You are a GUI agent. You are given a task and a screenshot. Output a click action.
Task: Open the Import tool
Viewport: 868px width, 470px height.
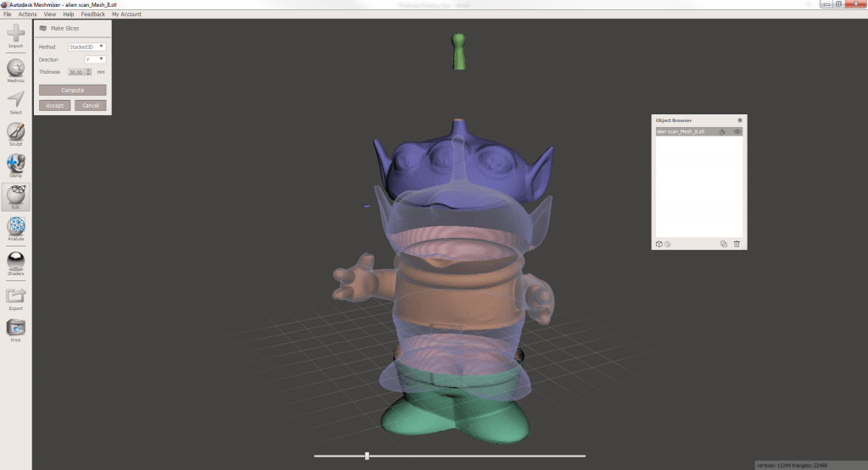coord(15,34)
